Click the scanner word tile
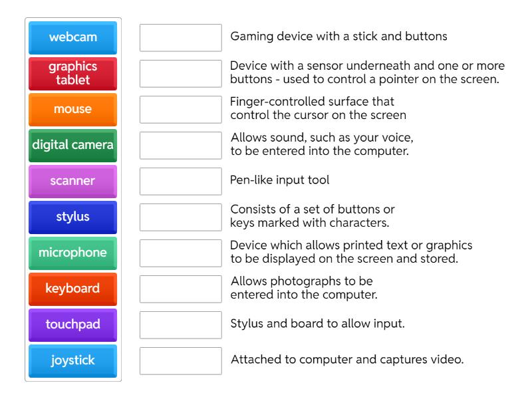 click(73, 181)
